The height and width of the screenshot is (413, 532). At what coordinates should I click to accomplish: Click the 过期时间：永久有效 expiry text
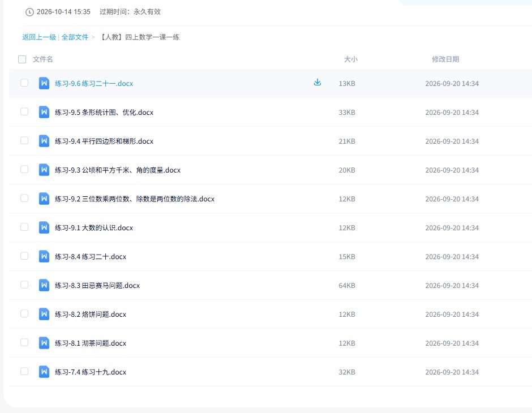point(130,12)
